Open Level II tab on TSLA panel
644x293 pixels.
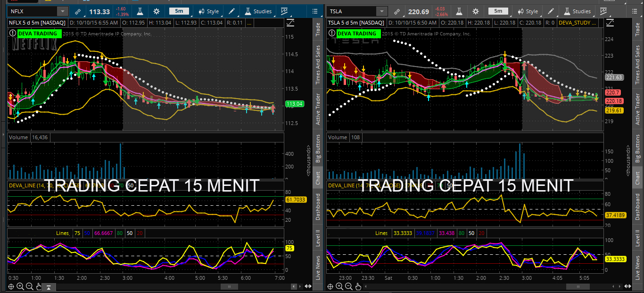[637, 238]
